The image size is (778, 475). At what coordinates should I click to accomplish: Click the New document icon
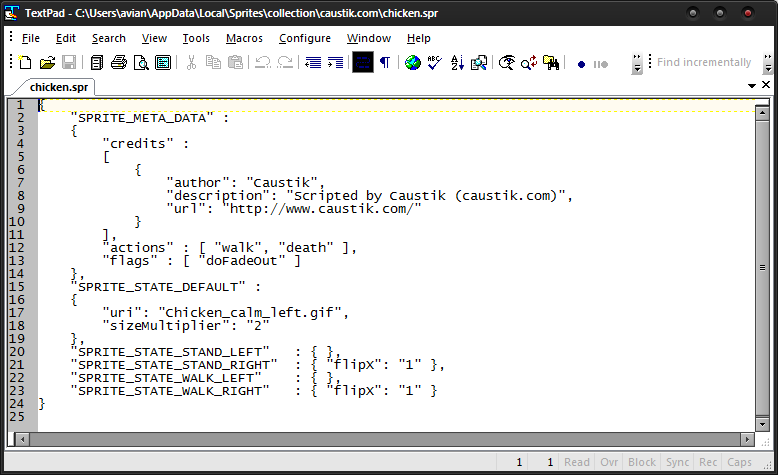tap(25, 63)
